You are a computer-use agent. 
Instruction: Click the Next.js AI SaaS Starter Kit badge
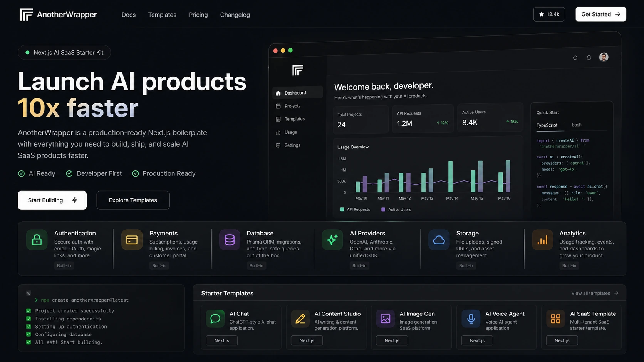(64, 52)
